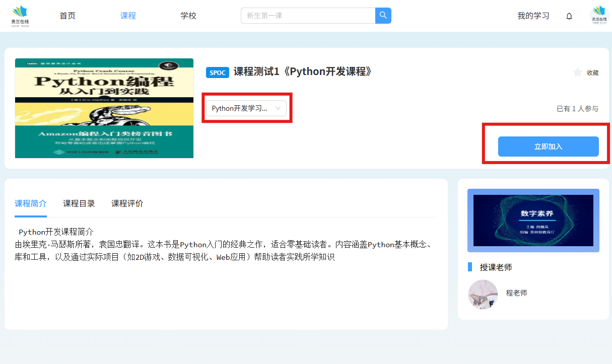Click the magnifier search button
The height and width of the screenshot is (364, 612).
pos(383,16)
